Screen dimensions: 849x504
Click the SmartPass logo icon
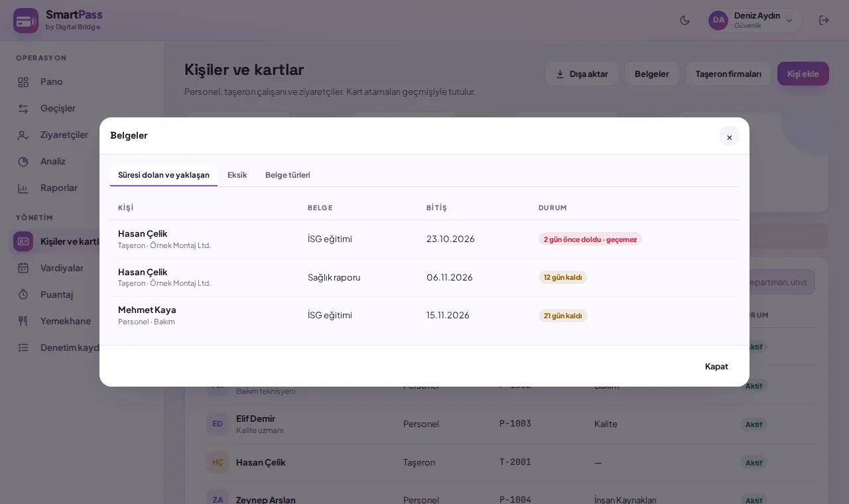[x=26, y=21]
